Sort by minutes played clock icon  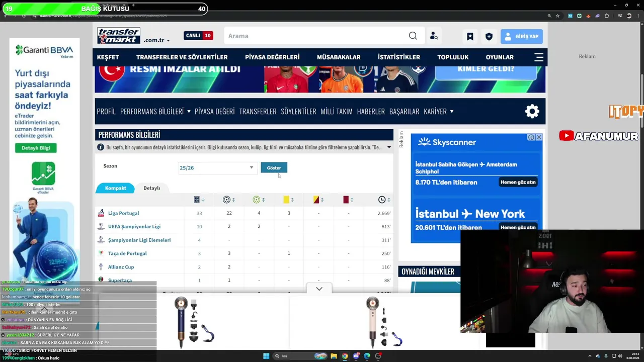tap(382, 200)
